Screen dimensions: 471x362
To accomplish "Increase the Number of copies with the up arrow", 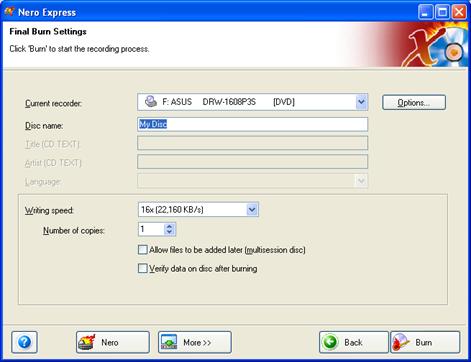I will click(x=169, y=226).
